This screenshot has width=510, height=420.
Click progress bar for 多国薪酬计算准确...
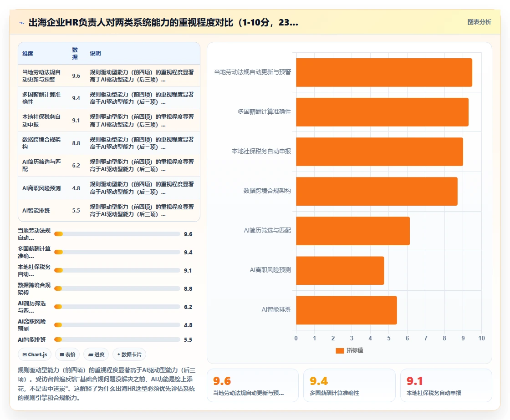tap(117, 252)
